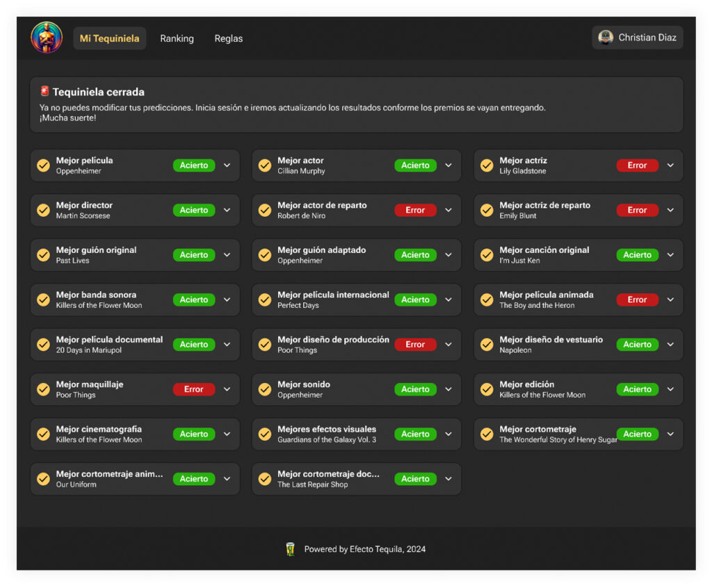Expand Mejores efectos visuales details
Image resolution: width=712 pixels, height=588 pixels.
pyautogui.click(x=448, y=434)
